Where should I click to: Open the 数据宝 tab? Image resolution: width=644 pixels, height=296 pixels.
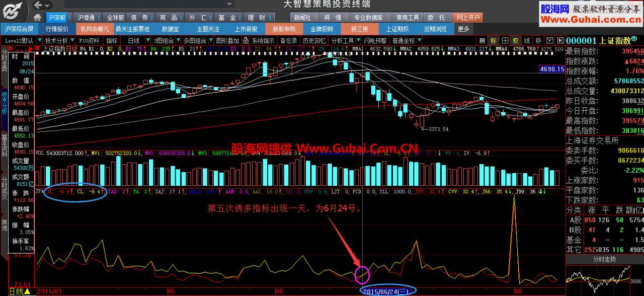pos(171,29)
